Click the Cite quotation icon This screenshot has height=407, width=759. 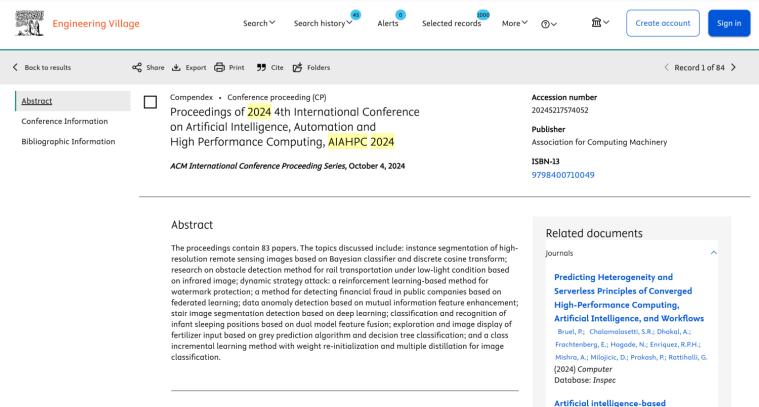pos(261,67)
